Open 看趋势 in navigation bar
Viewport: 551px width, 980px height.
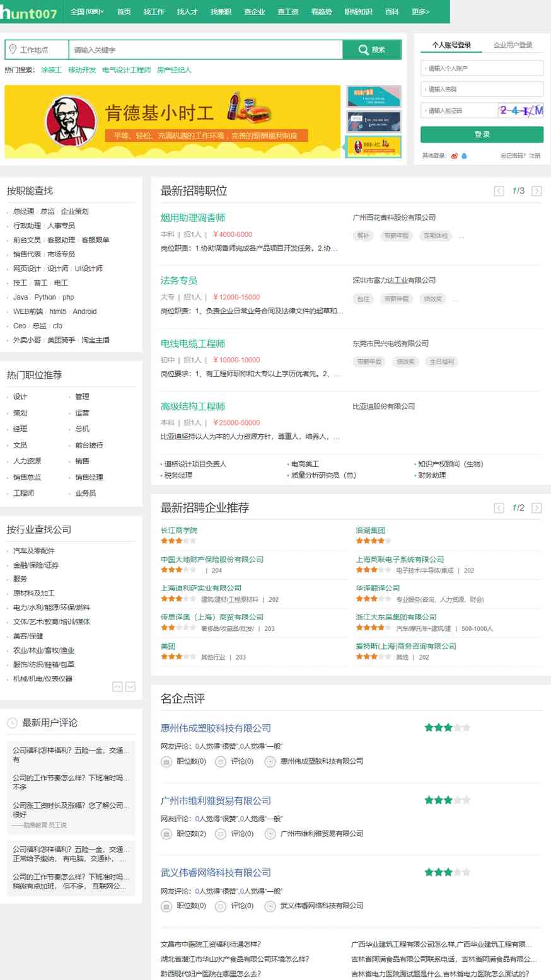tap(322, 12)
